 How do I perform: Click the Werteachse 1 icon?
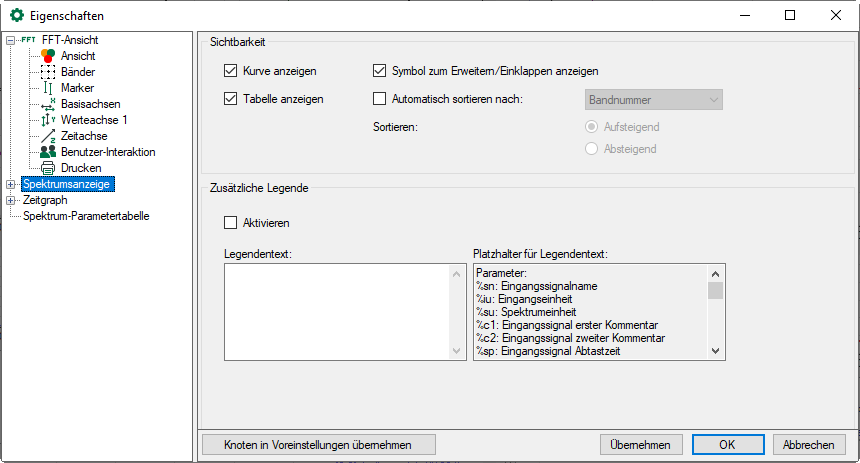[48, 120]
